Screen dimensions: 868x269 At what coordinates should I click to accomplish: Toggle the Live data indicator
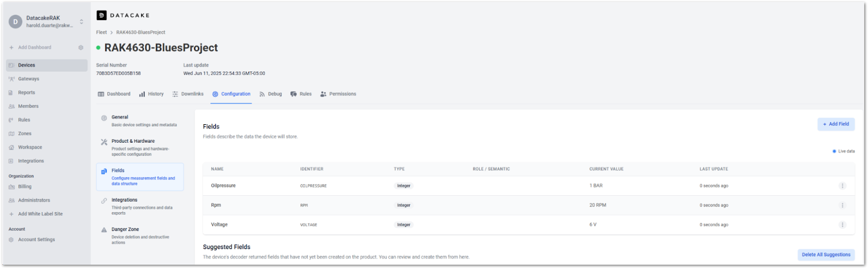pos(844,151)
